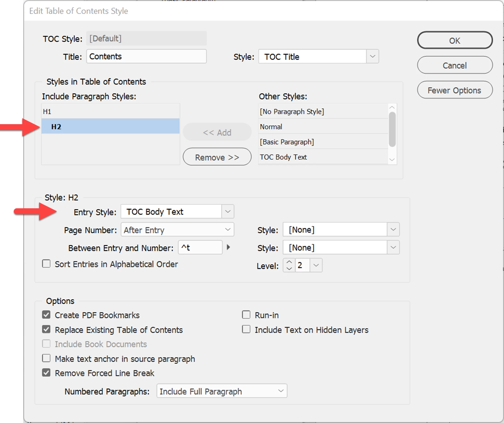Disable Create PDF Bookmarks checkbox
This screenshot has height=423, width=504.
[46, 315]
